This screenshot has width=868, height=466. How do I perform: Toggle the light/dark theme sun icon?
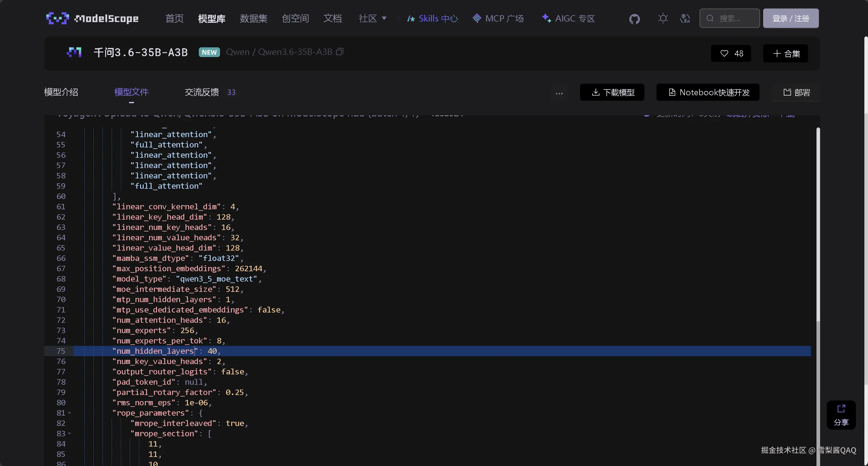coord(663,18)
